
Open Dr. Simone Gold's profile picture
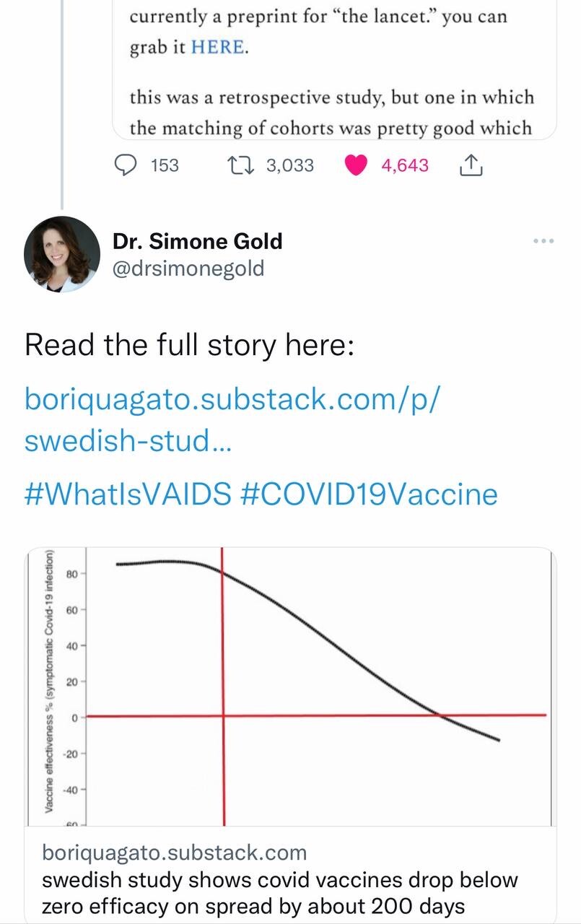(62, 253)
